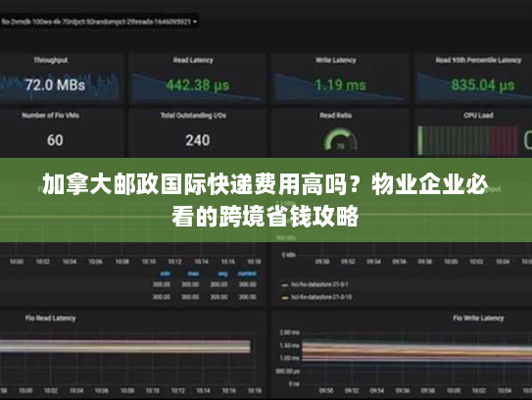Click the 72.0 MBs throughput value
This screenshot has height=400, width=532.
coord(55,84)
